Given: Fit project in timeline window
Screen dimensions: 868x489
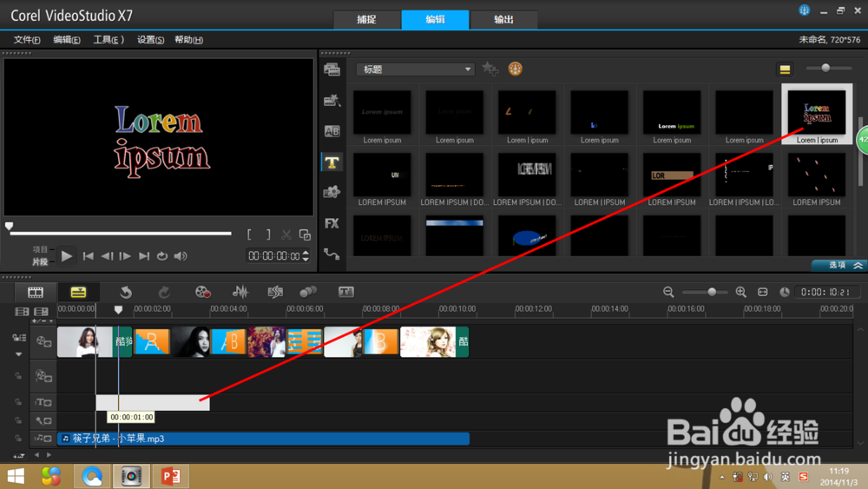Looking at the screenshot, I should click(763, 292).
